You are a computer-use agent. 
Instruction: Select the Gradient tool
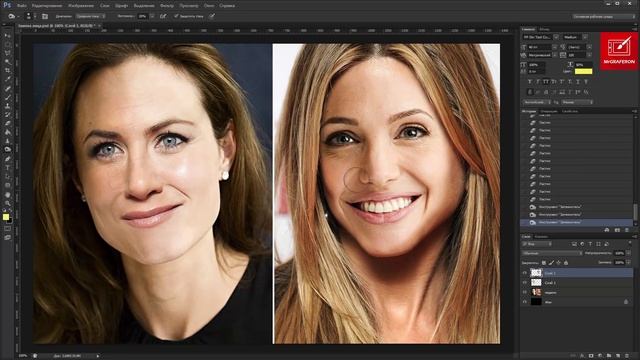(7, 132)
